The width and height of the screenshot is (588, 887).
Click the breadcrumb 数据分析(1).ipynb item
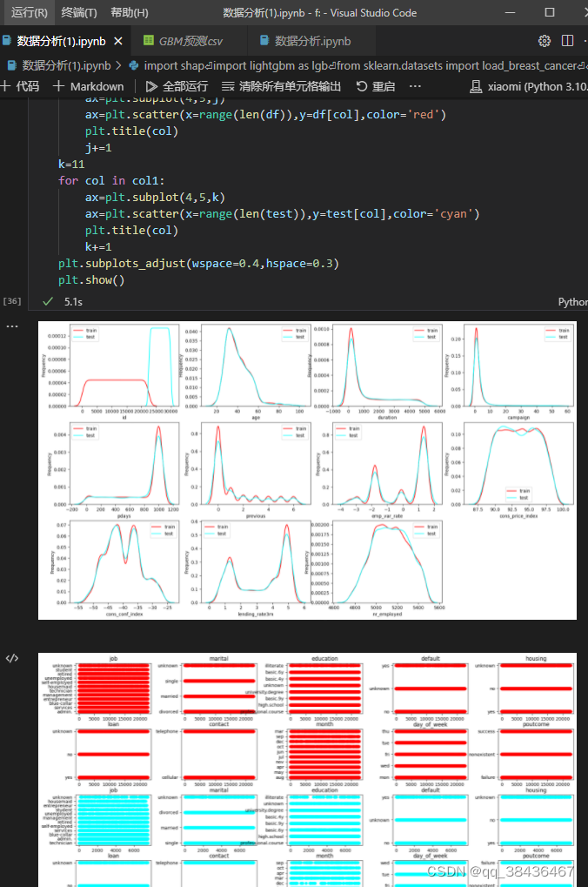66,65
